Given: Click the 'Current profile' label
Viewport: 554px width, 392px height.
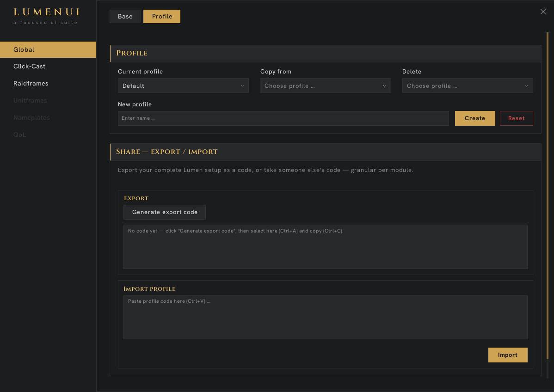Looking at the screenshot, I should click(140, 72).
